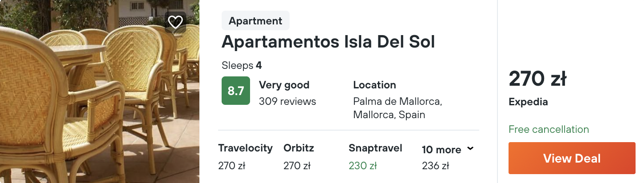Save apartment using the heart icon

pyautogui.click(x=175, y=22)
